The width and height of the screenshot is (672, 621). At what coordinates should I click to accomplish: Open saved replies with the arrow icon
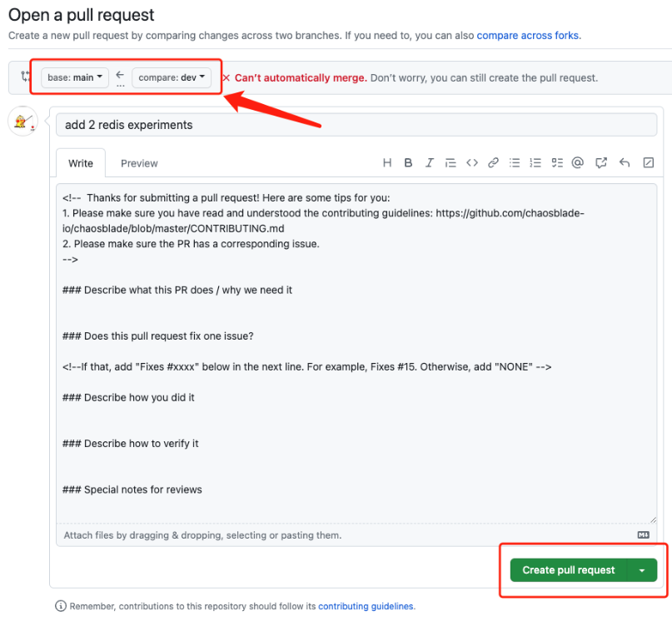[x=625, y=163]
